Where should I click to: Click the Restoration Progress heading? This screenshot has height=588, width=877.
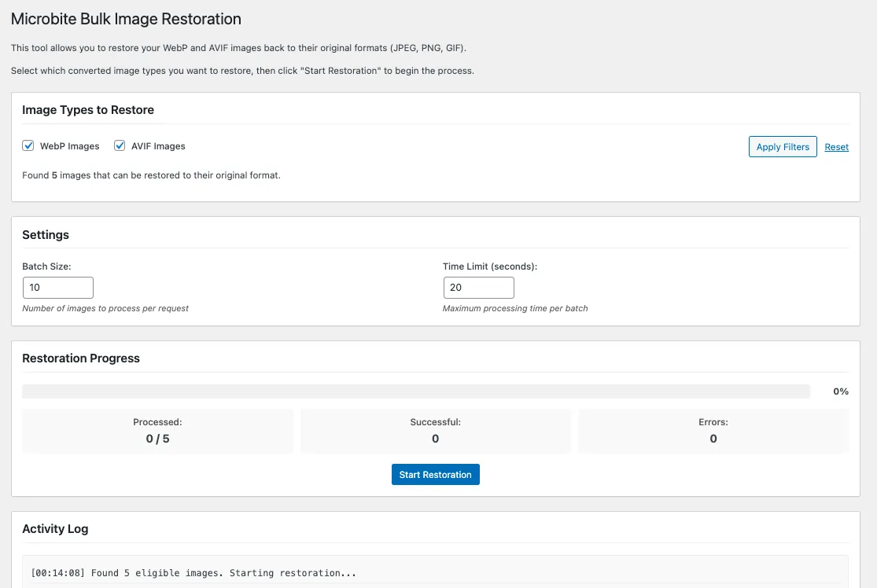pos(81,358)
